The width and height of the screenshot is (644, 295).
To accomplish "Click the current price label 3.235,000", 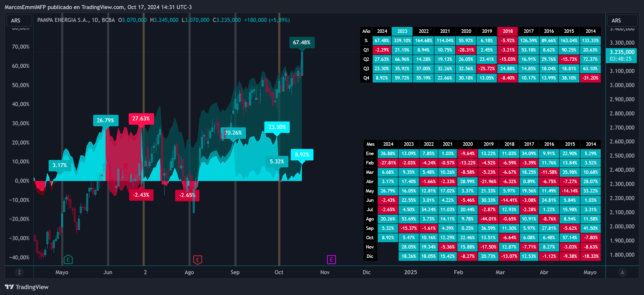I will coord(621,55).
